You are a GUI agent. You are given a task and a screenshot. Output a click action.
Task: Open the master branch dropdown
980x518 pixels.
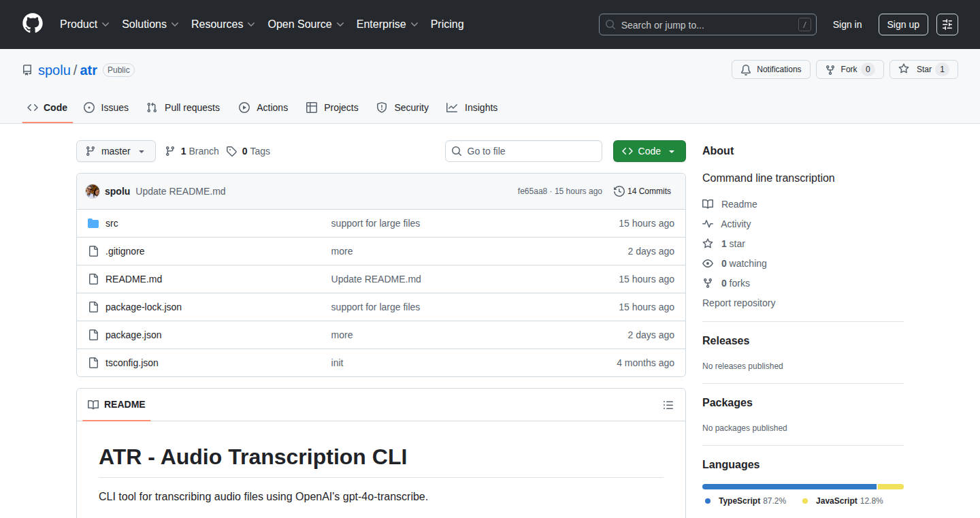116,151
